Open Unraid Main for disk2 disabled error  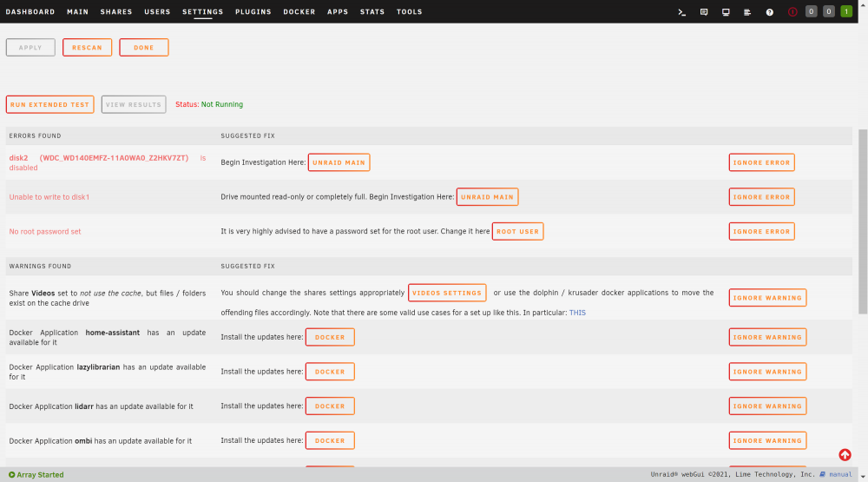coord(339,162)
